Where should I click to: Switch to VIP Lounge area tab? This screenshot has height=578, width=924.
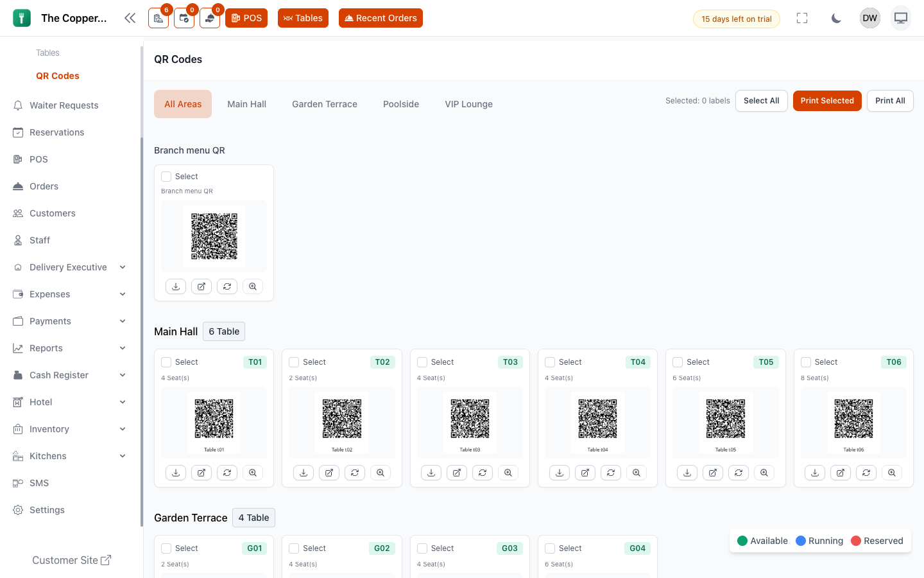click(x=468, y=104)
